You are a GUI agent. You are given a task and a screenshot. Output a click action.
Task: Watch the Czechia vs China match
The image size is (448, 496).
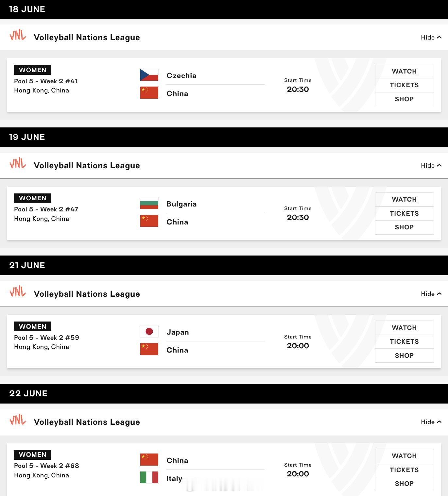pyautogui.click(x=404, y=71)
